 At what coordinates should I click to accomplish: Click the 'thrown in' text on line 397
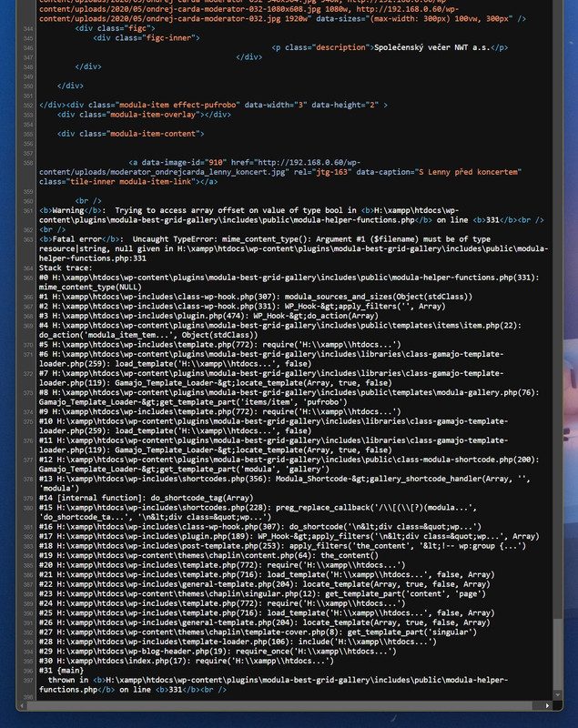click(67, 680)
